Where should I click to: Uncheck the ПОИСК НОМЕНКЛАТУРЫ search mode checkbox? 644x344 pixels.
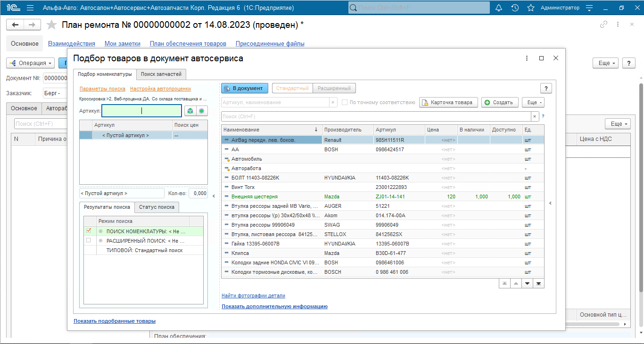pos(88,231)
